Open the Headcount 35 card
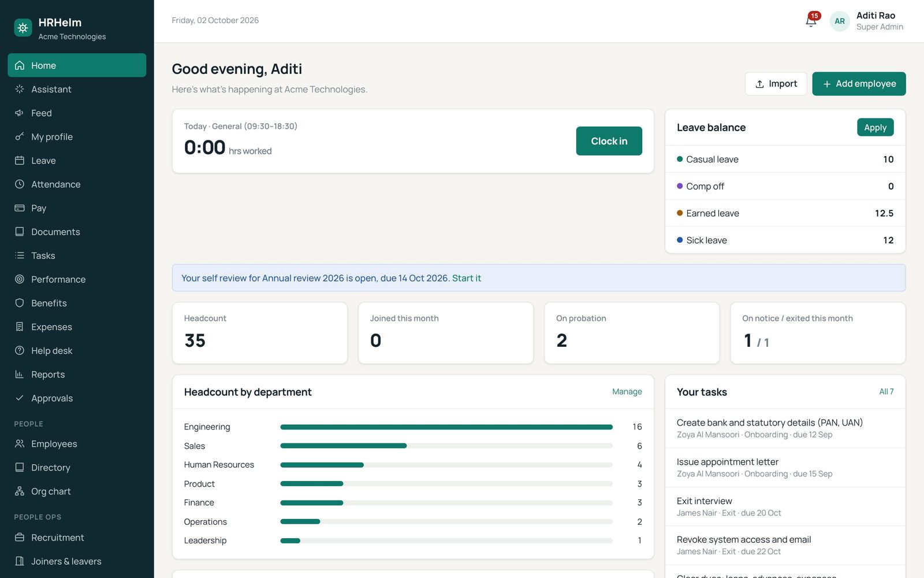924x578 pixels. point(260,333)
